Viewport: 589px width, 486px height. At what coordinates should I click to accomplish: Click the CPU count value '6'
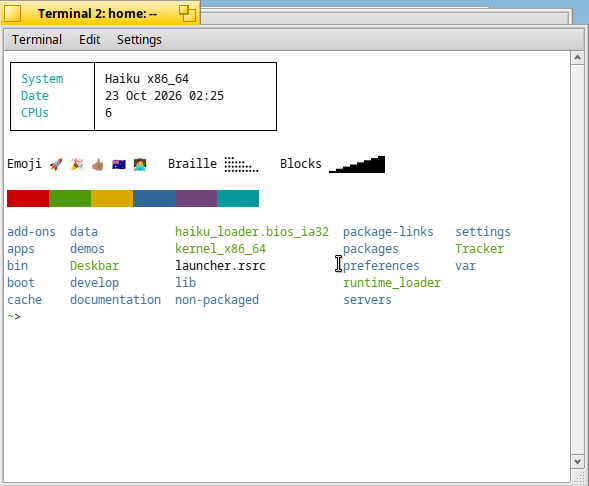(109, 113)
